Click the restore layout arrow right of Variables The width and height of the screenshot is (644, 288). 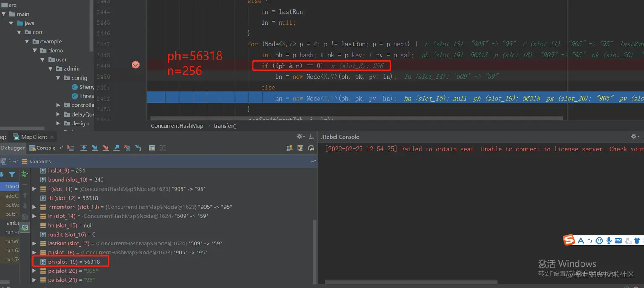pos(313,161)
